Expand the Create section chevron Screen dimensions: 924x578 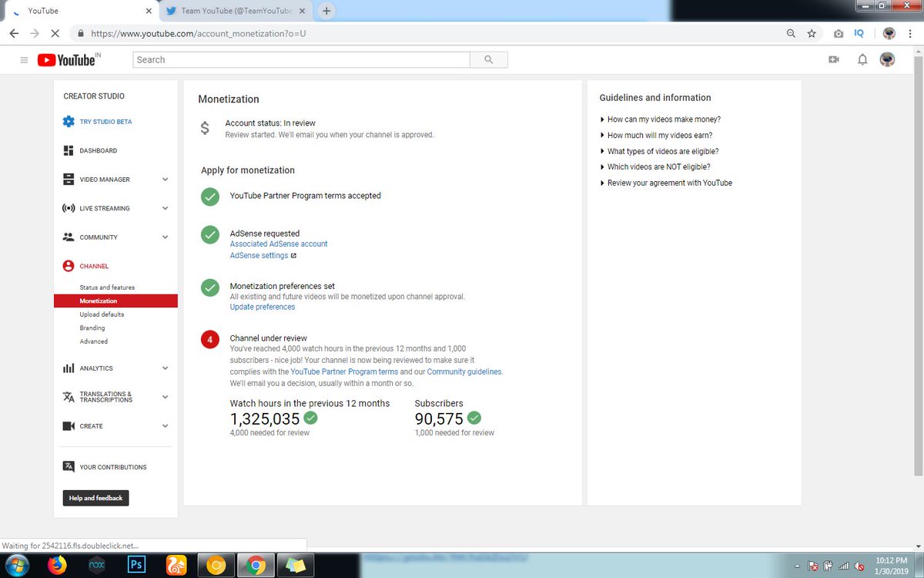(x=165, y=426)
